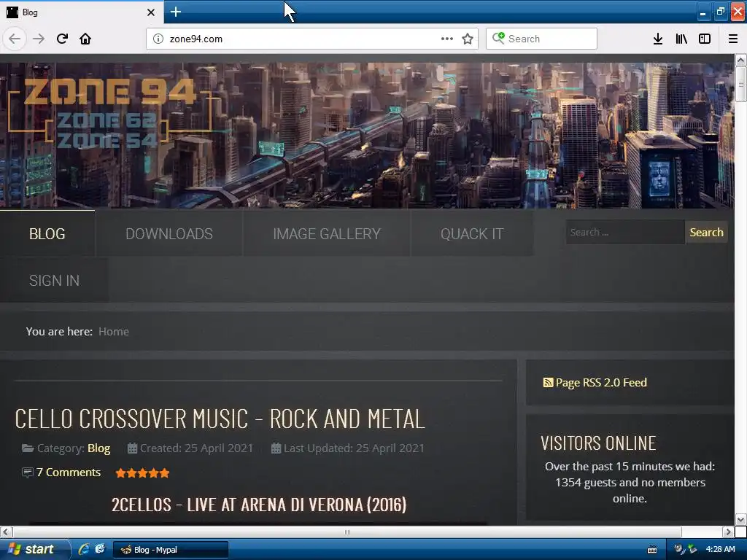Show site information for zone94.com
The width and height of the screenshot is (747, 560).
(x=158, y=39)
